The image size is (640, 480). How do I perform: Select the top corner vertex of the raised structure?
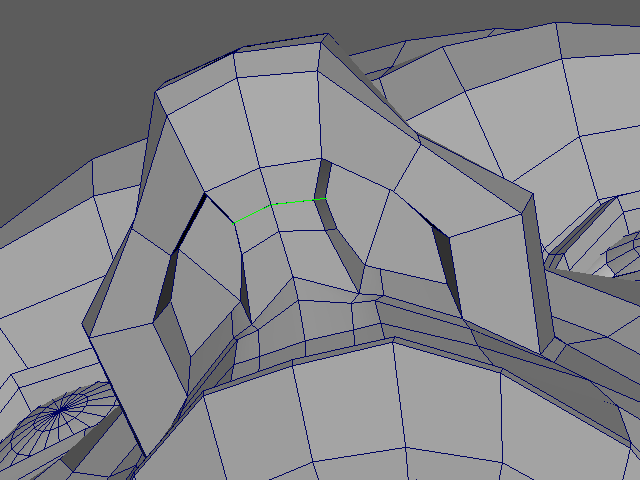(321, 37)
